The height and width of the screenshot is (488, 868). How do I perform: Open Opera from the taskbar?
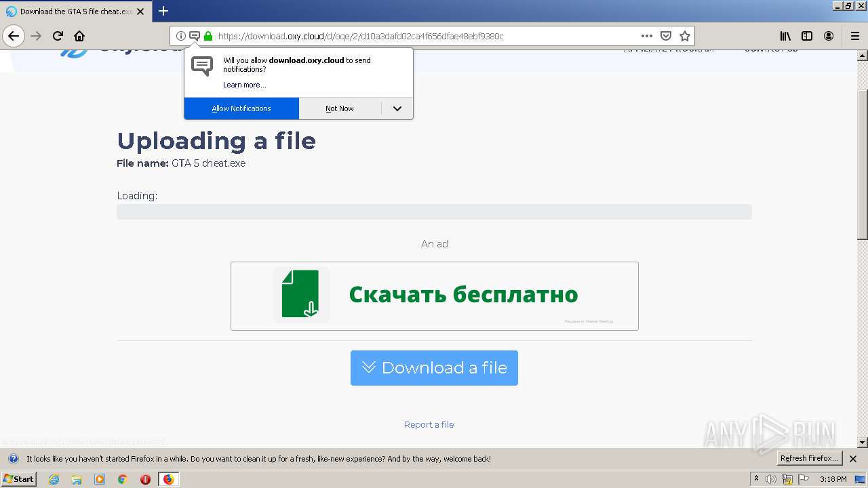coord(145,479)
